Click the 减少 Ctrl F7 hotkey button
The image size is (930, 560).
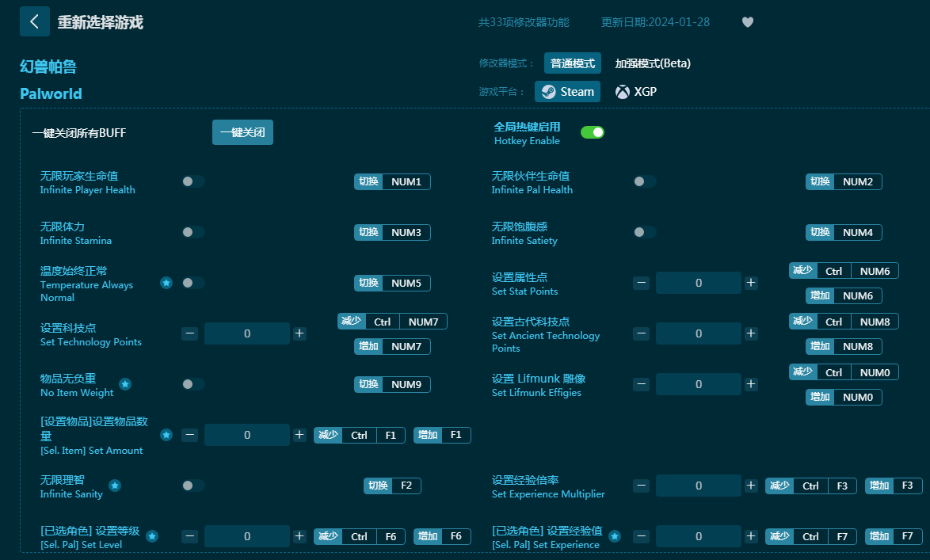click(811, 536)
